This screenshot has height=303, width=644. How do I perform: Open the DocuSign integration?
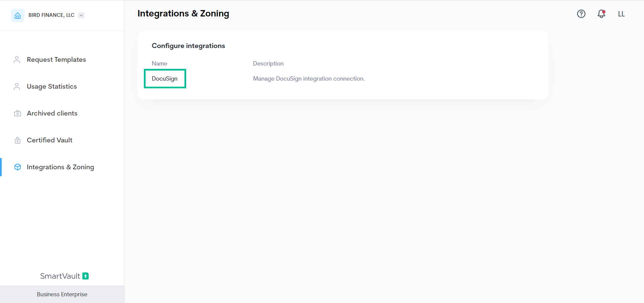(x=165, y=79)
